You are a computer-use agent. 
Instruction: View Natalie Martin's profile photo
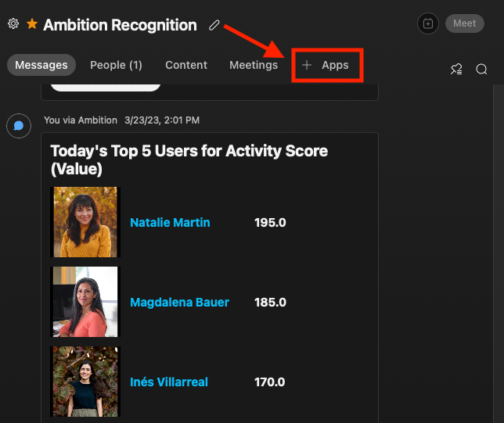[85, 222]
